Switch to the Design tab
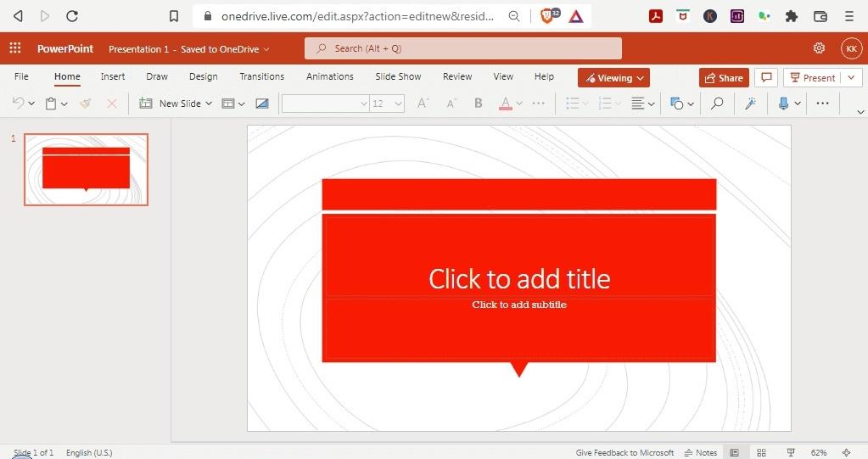Image resolution: width=868 pixels, height=459 pixels. [x=203, y=76]
